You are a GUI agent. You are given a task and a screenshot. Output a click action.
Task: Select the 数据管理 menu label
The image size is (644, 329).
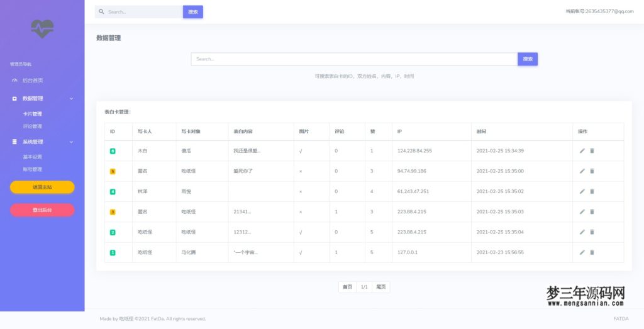[x=33, y=99]
